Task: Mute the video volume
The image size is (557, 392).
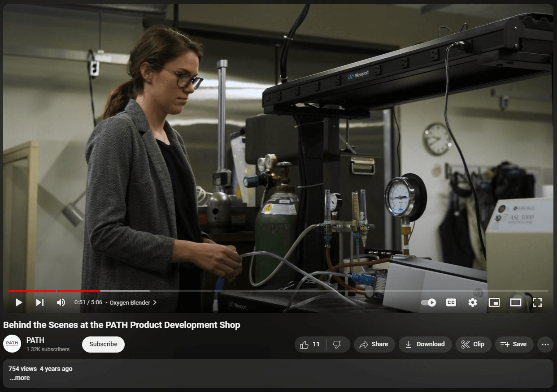Action: [x=61, y=302]
